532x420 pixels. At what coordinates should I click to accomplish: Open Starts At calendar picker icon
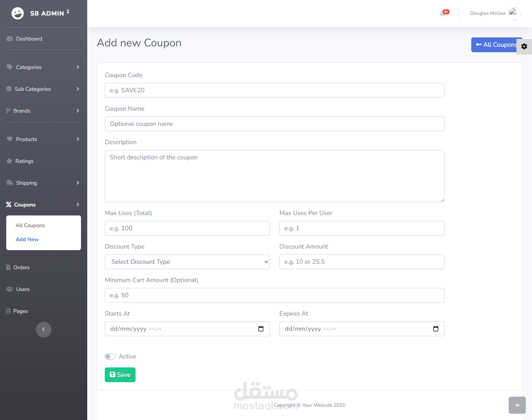coord(261,329)
